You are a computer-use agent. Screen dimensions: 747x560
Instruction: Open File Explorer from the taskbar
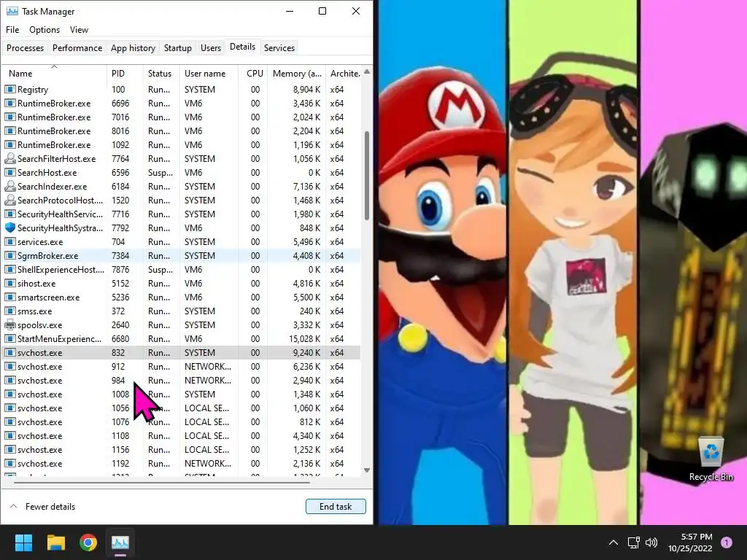tap(55, 542)
